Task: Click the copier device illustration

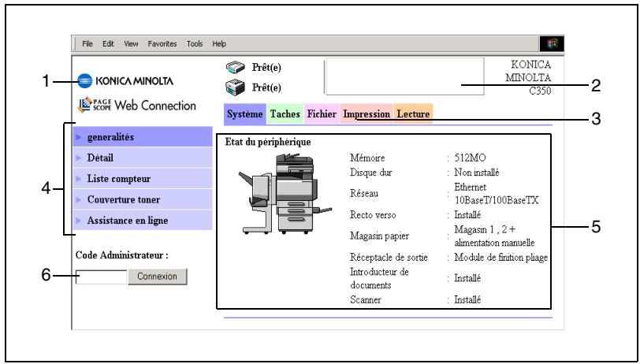Action: (285, 195)
